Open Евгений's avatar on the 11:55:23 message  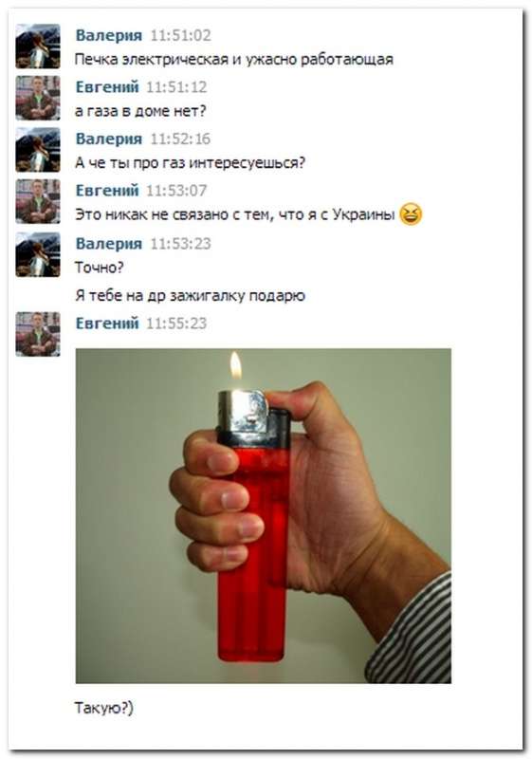38,334
